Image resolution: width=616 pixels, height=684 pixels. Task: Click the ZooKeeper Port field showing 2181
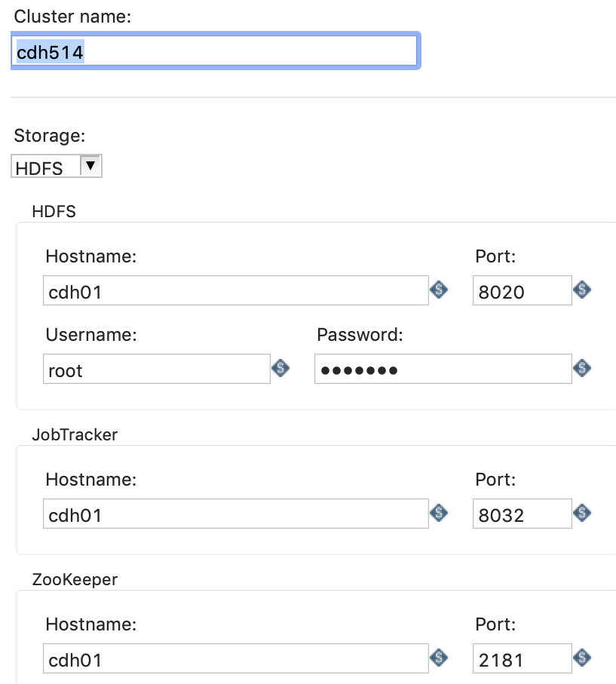click(x=522, y=658)
